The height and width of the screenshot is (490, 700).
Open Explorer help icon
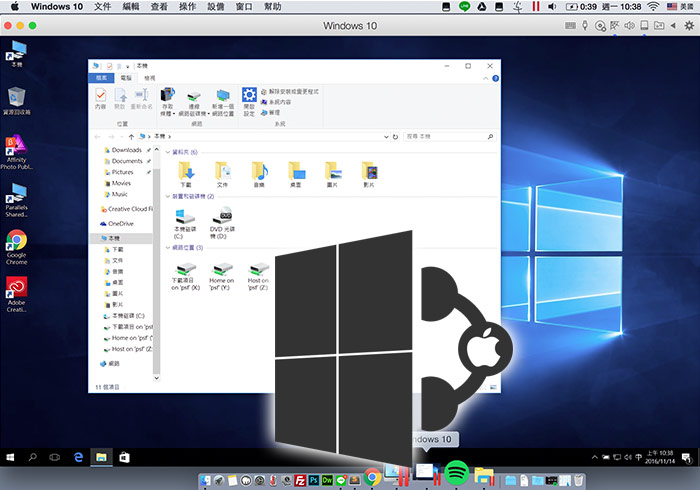495,79
